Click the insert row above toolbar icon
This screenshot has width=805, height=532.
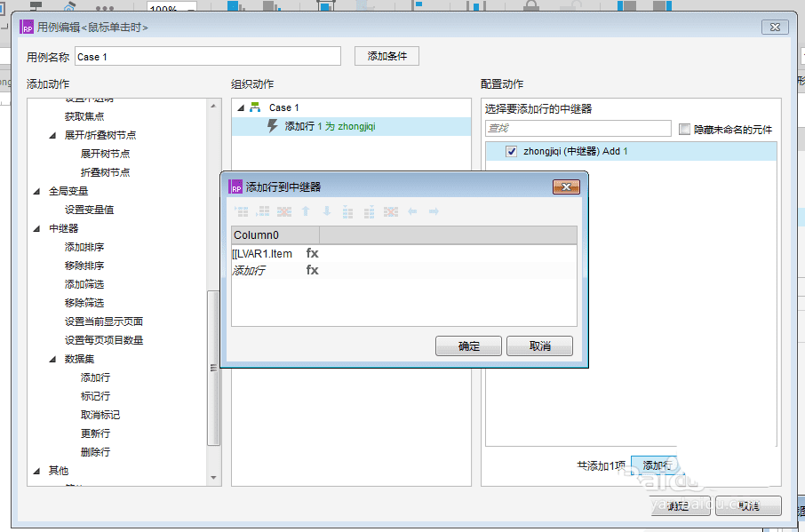tap(242, 211)
